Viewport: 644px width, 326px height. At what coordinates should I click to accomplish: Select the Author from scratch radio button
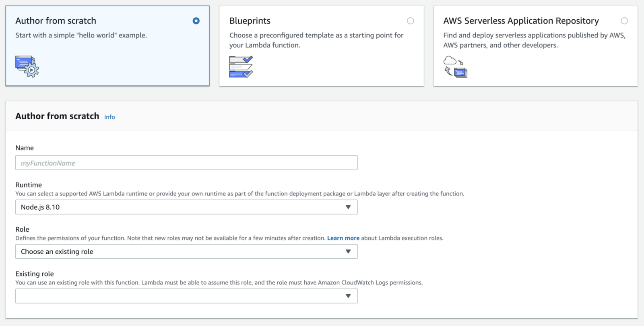pyautogui.click(x=196, y=21)
